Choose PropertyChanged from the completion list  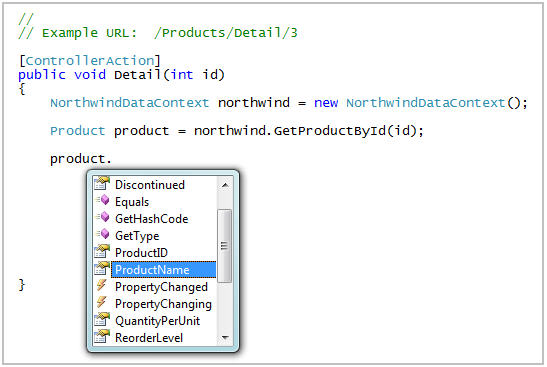(161, 287)
